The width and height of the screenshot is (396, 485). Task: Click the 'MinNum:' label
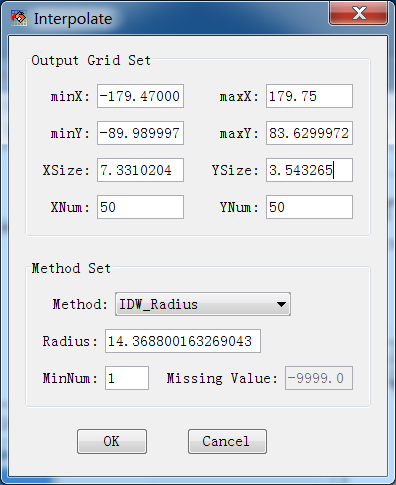pyautogui.click(x=70, y=378)
